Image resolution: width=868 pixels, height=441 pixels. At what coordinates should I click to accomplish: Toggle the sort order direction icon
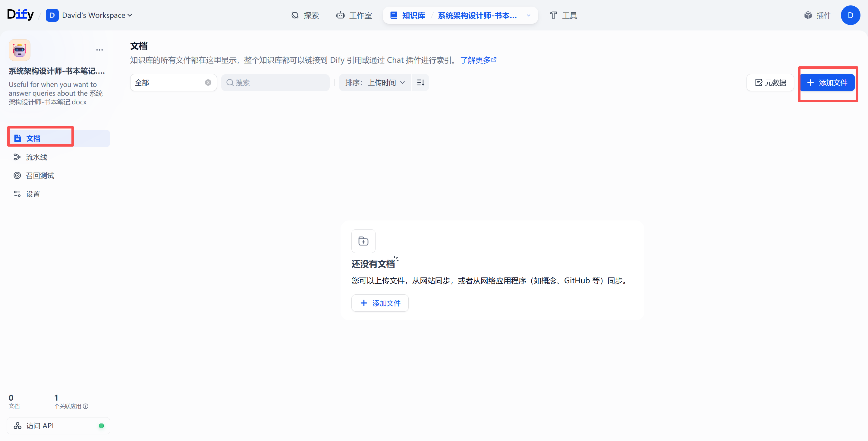click(x=420, y=83)
